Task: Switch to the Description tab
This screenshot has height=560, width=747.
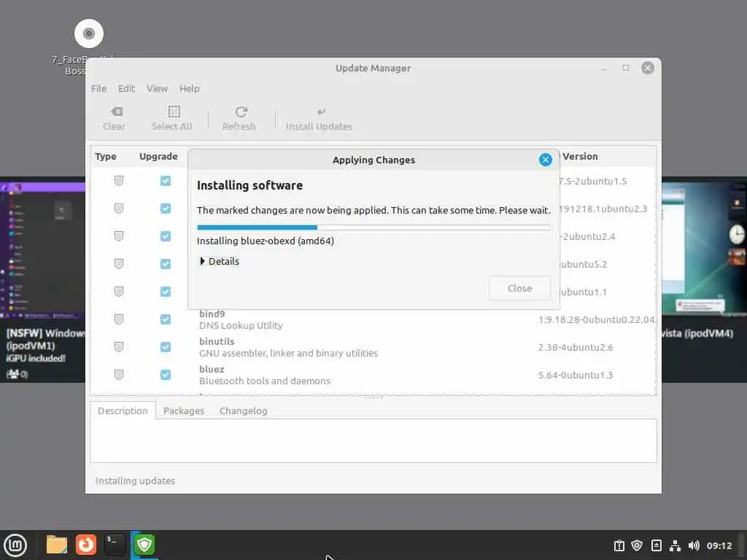Action: (x=123, y=411)
